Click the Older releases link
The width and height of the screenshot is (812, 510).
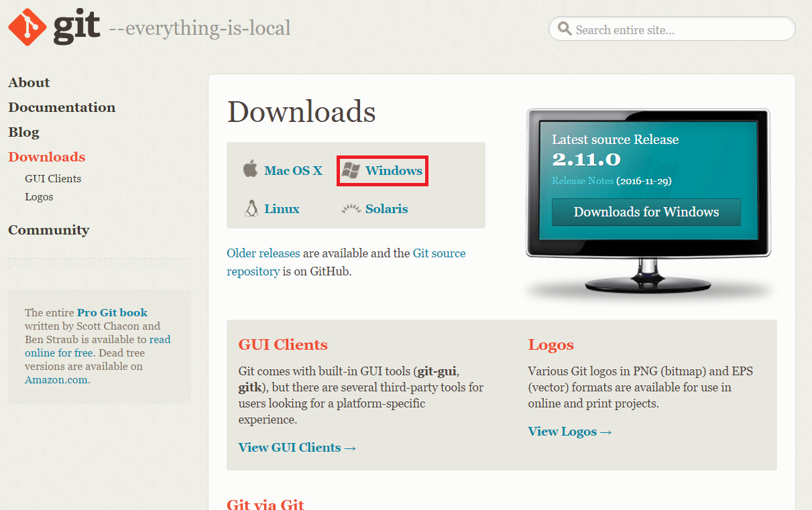click(264, 253)
